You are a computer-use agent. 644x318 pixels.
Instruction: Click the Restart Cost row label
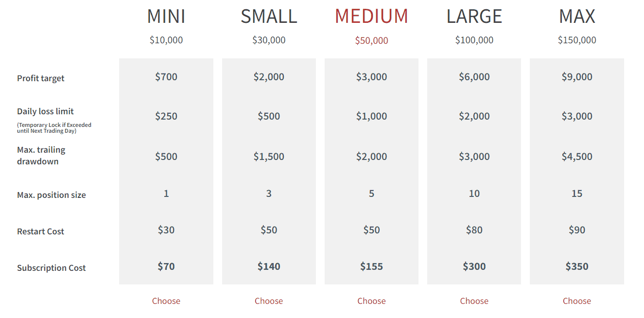coord(40,231)
